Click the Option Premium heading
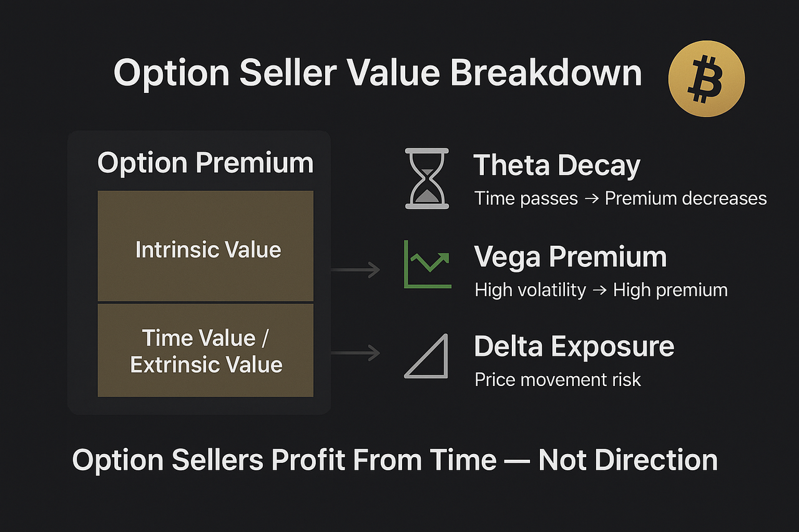Screen dimensions: 799x532 point(205,163)
